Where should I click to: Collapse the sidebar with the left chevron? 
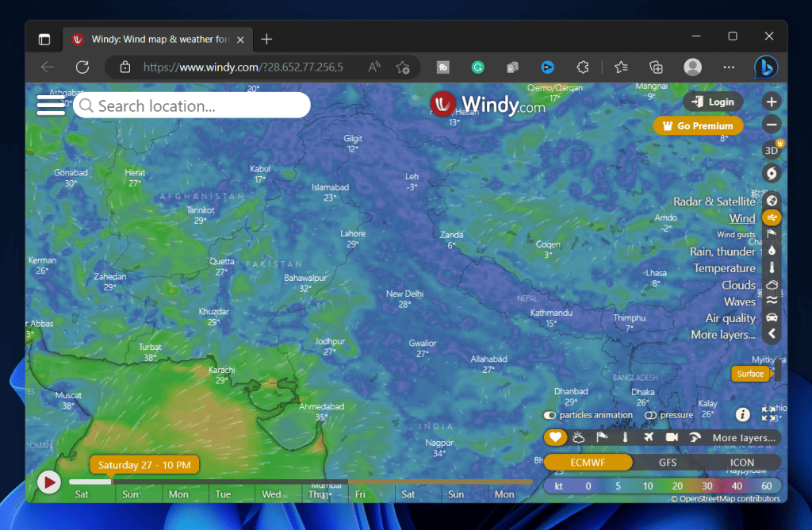(772, 332)
